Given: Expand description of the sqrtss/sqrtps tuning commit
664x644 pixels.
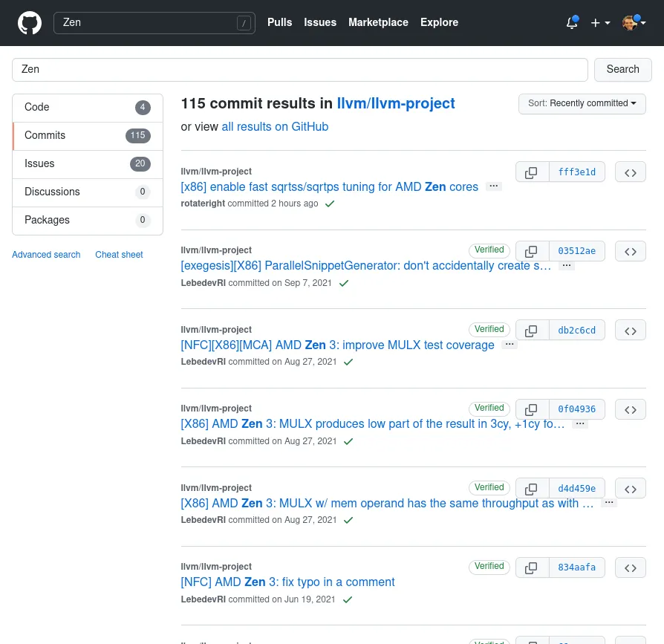Looking at the screenshot, I should coord(494,186).
